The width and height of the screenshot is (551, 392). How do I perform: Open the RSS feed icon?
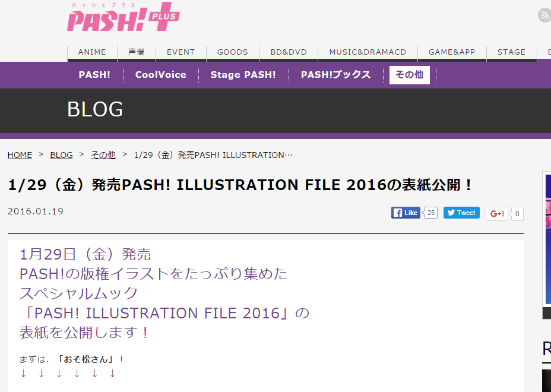[x=544, y=15]
